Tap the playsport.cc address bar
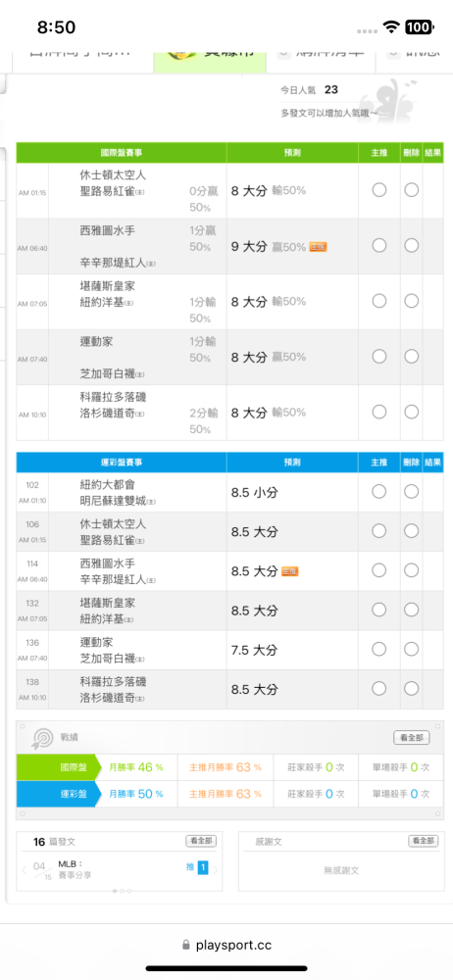 tap(226, 945)
